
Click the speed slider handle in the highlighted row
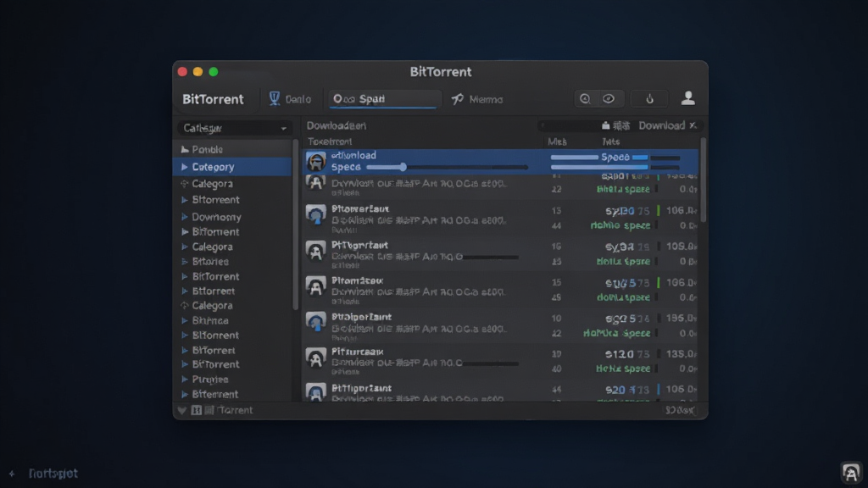coord(403,167)
